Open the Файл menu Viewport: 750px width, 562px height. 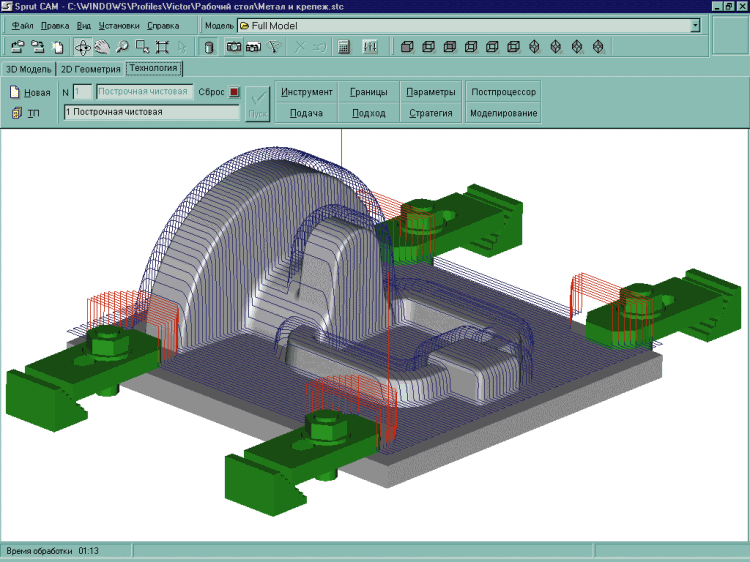click(22, 25)
